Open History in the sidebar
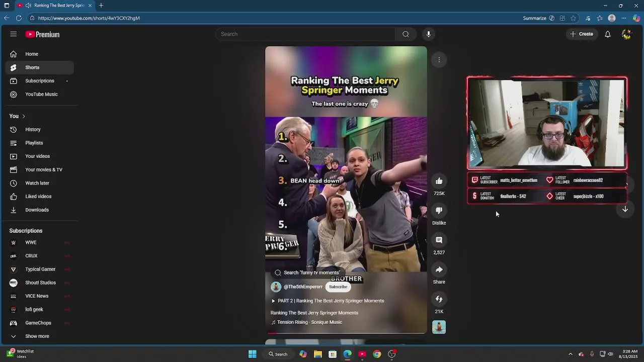This screenshot has height=362, width=644. (x=39, y=130)
